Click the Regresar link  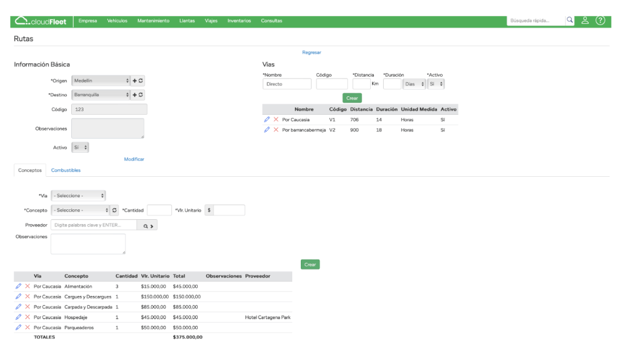[x=311, y=52]
